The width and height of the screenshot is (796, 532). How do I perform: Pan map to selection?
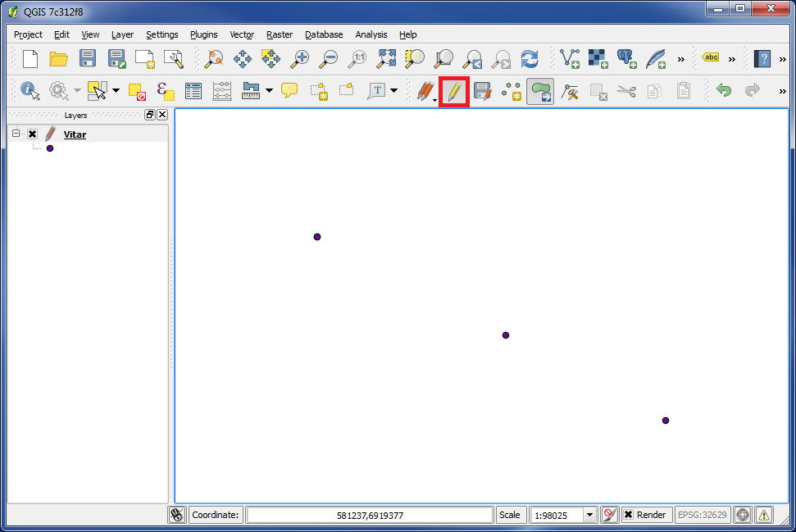tap(271, 59)
